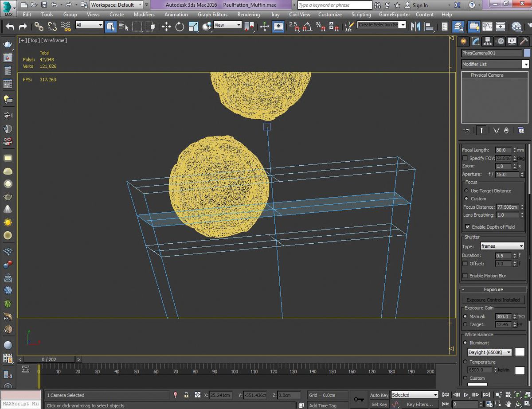
Task: Select the Use Target Distance radio button
Action: point(466,191)
